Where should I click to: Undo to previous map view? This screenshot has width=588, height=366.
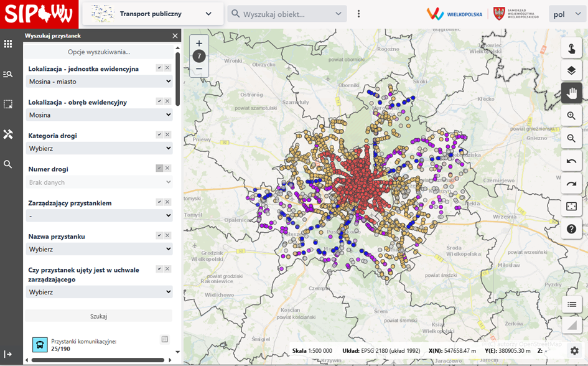click(x=571, y=161)
